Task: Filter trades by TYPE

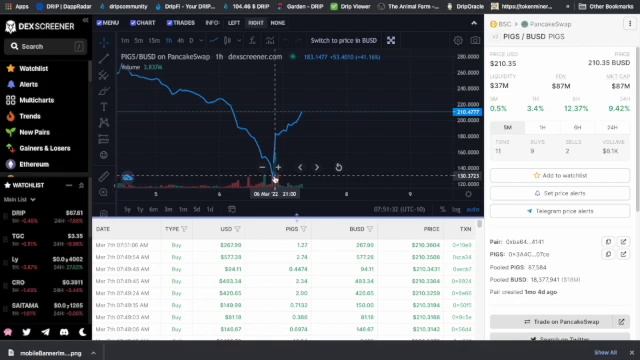Action: coord(184,229)
